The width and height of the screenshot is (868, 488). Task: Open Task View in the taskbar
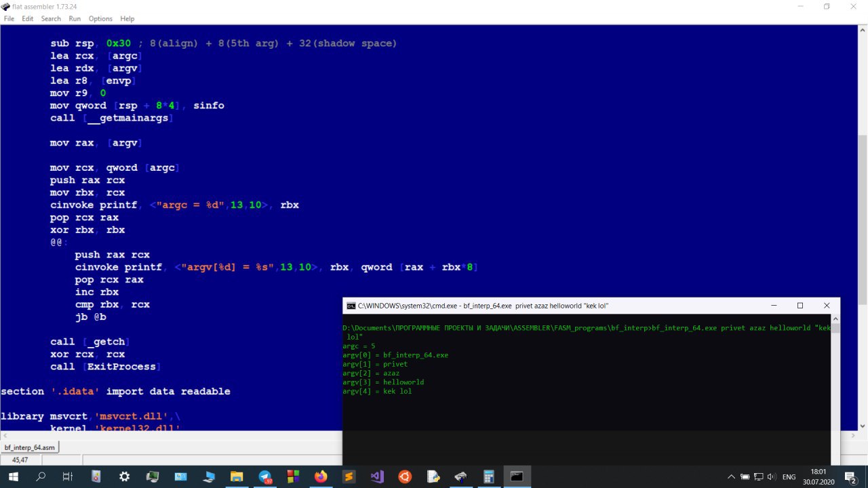click(x=68, y=476)
